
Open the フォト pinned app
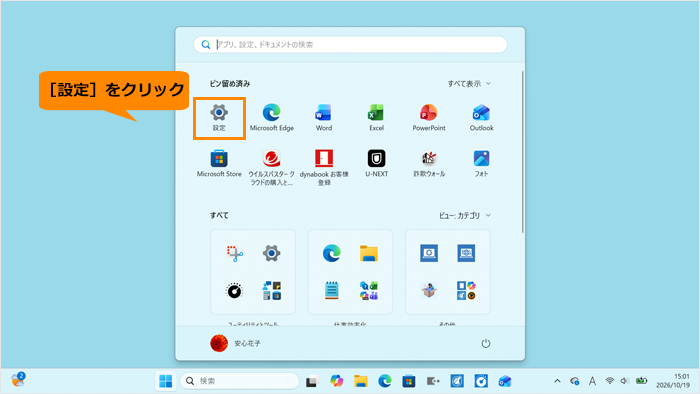pos(481,164)
